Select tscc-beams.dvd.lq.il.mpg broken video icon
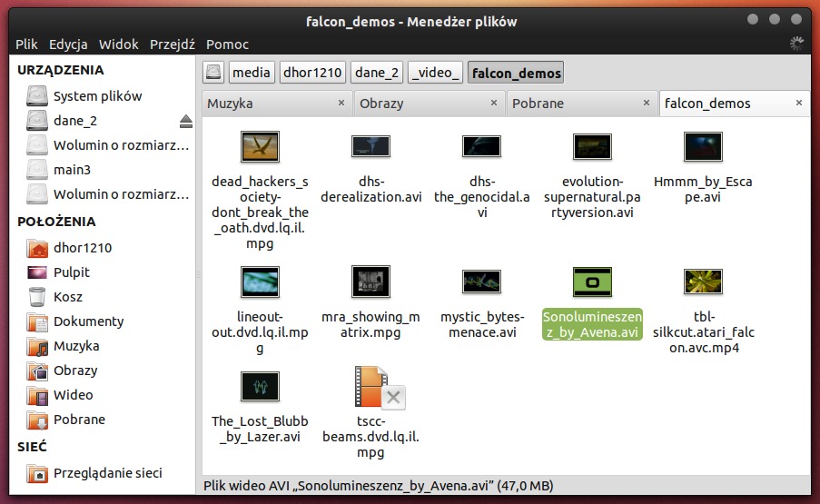Screen dimensions: 820x504 tap(379, 388)
